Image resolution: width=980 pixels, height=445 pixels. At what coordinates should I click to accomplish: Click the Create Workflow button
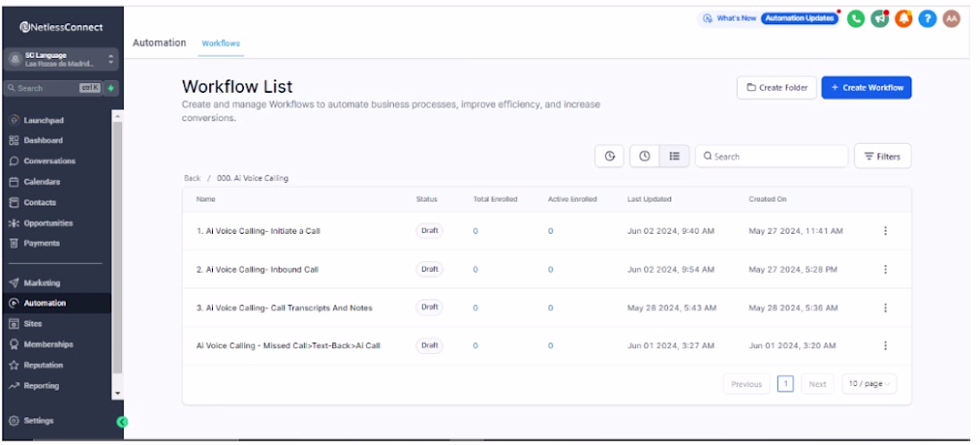click(866, 87)
